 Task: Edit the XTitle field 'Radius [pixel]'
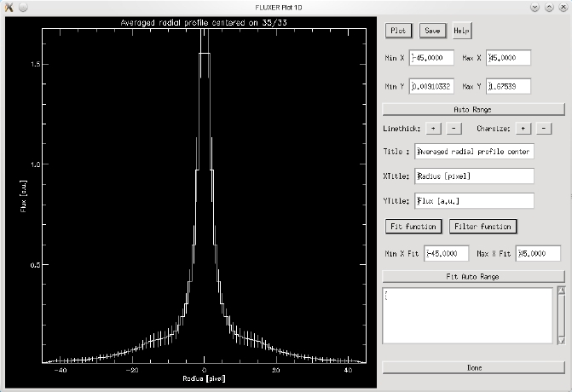(x=474, y=176)
